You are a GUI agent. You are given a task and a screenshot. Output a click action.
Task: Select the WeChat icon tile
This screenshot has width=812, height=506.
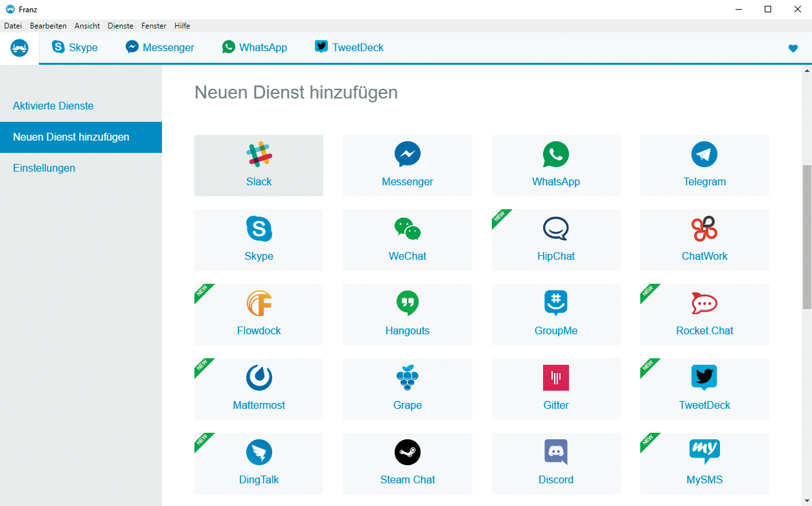[x=407, y=229]
